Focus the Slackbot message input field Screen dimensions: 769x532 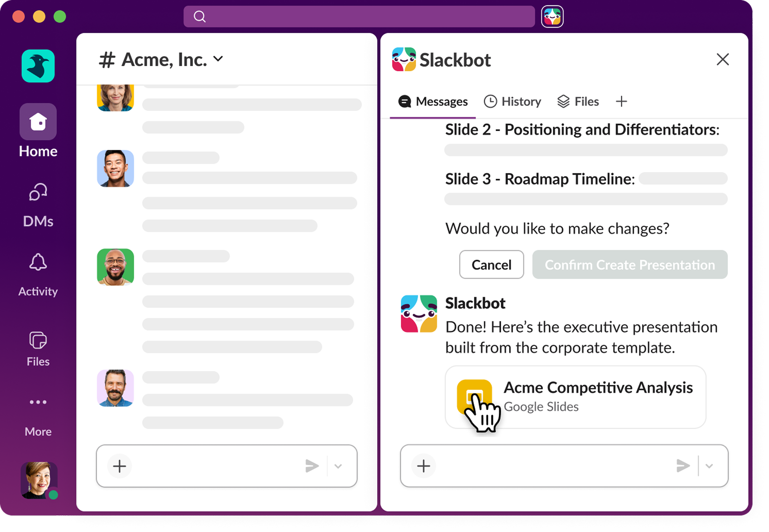pos(564,466)
